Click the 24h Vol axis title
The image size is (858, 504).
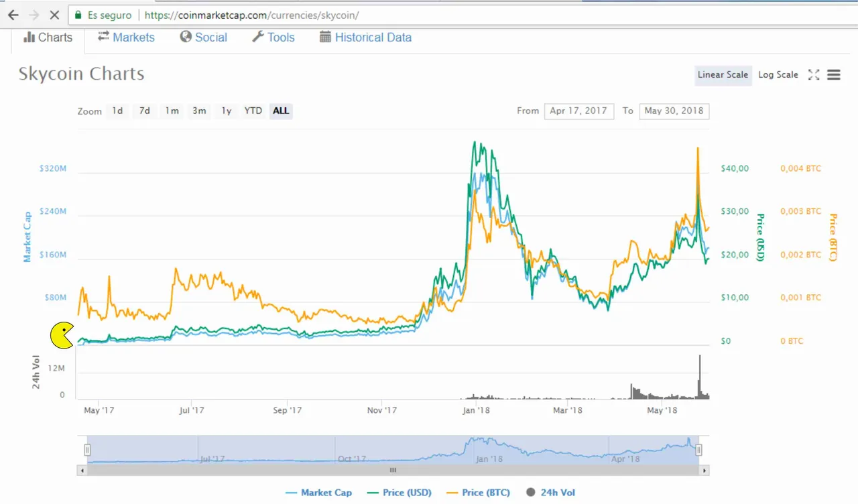38,372
